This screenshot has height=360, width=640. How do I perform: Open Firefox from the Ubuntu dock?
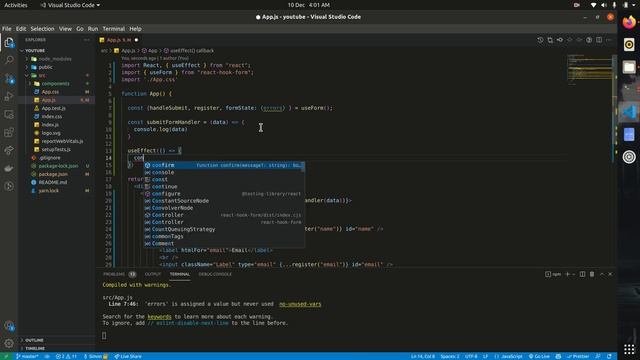pyautogui.click(x=629, y=22)
